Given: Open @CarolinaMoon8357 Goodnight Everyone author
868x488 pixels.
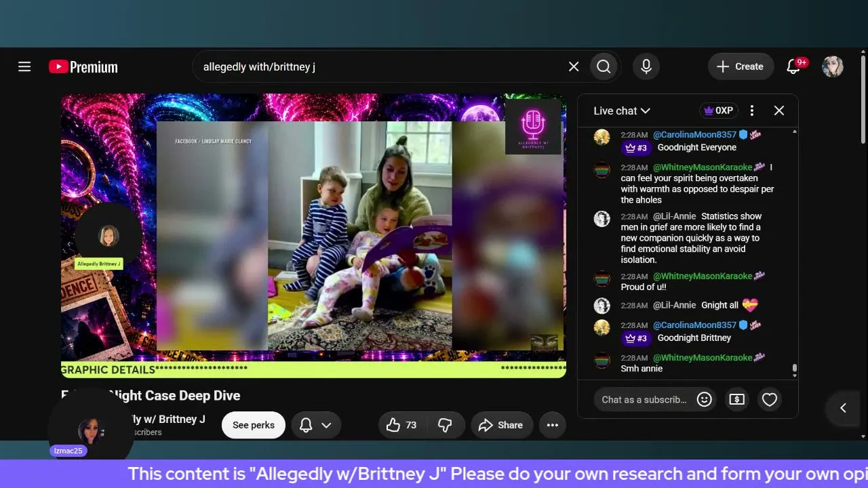Looking at the screenshot, I should pos(694,135).
